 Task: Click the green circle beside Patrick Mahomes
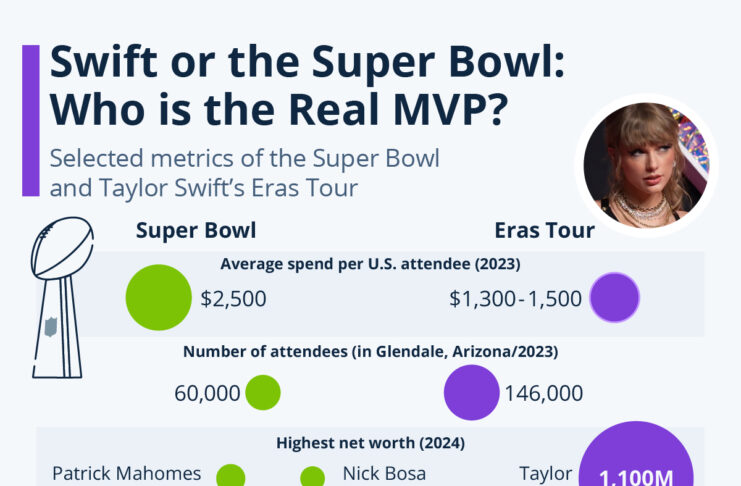tap(231, 476)
